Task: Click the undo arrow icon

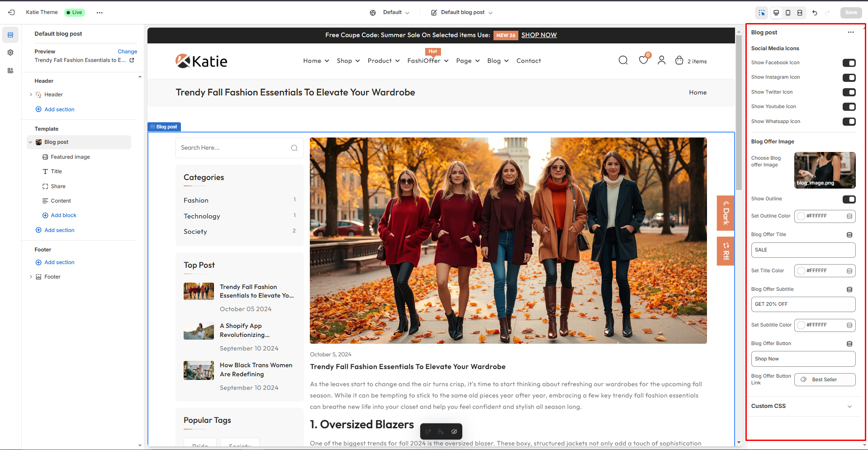Action: (x=815, y=13)
